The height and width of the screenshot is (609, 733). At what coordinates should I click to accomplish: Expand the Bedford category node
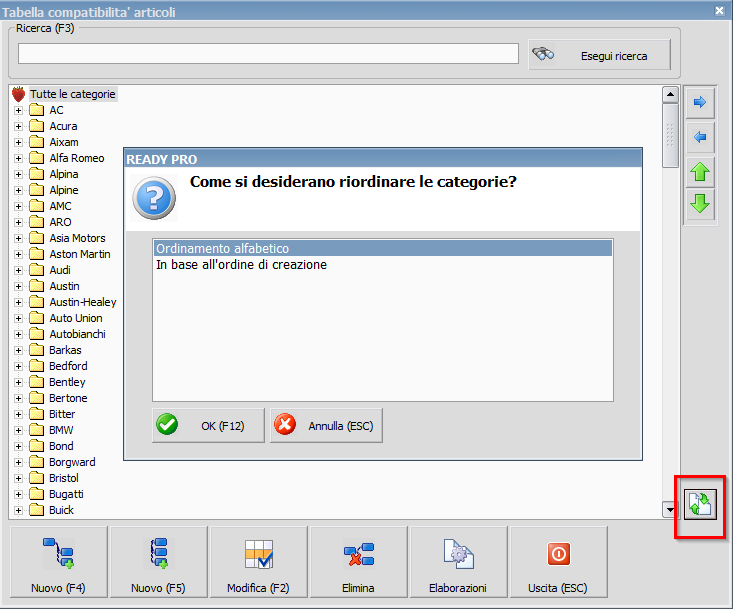coord(18,366)
